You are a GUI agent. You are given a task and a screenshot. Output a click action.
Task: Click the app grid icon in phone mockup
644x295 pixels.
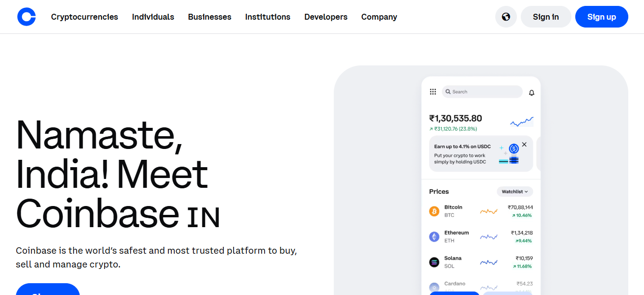[432, 91]
